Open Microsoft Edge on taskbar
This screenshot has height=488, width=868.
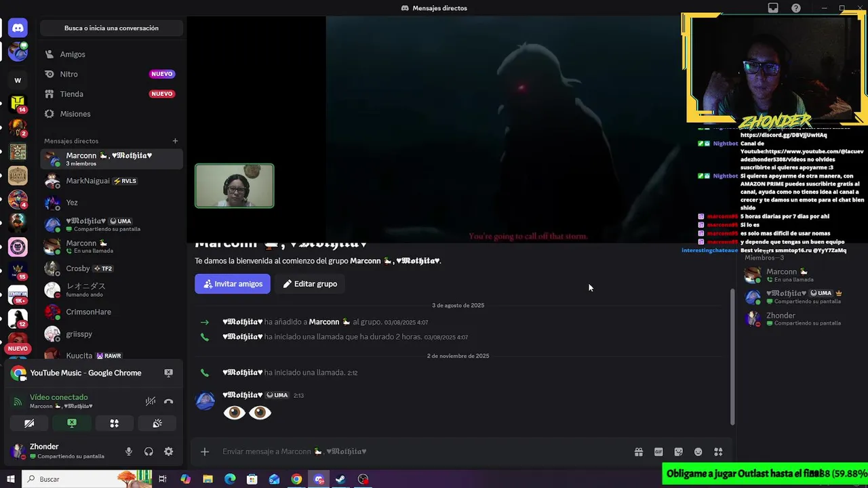(230, 479)
